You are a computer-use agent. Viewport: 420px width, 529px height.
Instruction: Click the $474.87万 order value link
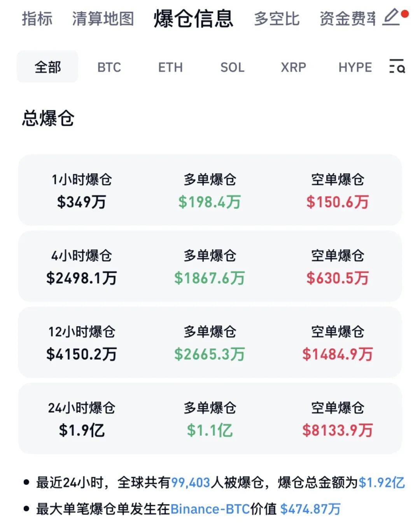(310, 509)
